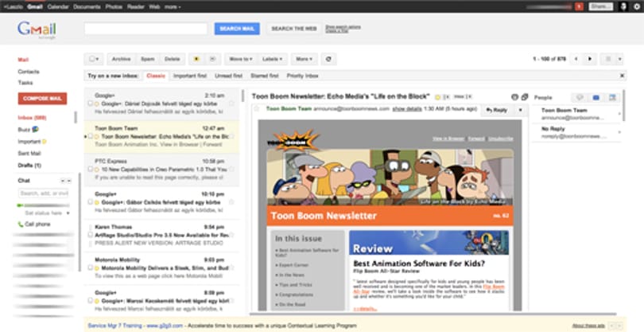
Task: Go to older messages page arrow
Action: (x=590, y=59)
